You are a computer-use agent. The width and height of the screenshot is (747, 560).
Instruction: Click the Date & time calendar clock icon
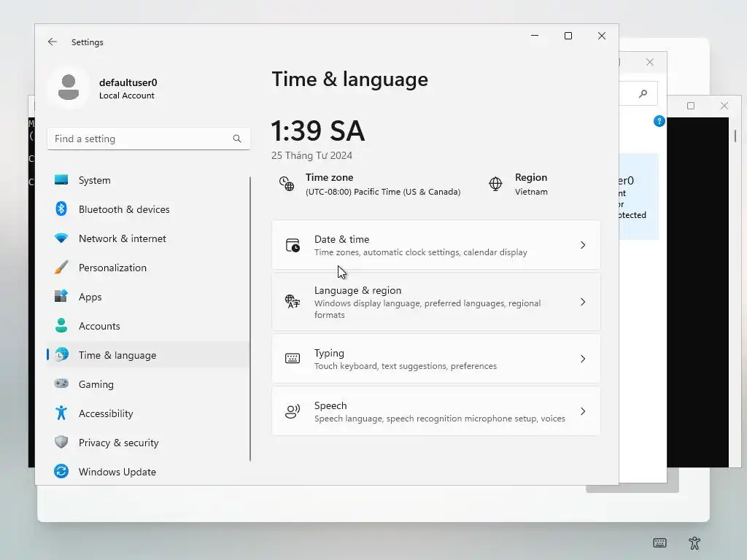pos(293,245)
